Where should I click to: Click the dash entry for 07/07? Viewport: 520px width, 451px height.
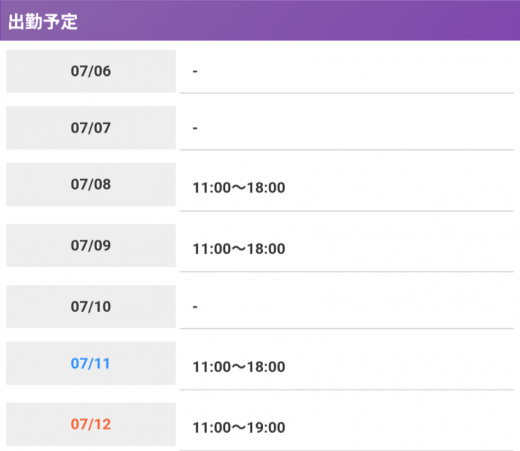(195, 128)
